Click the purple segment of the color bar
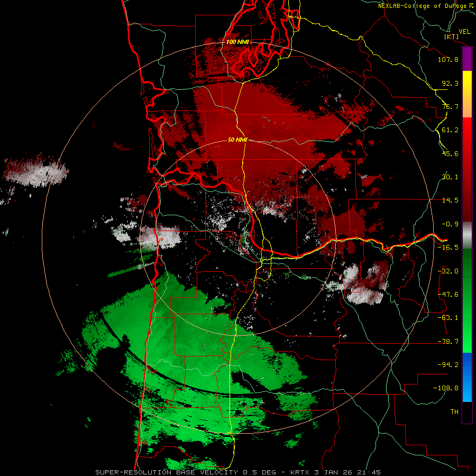Image resolution: width=476 pixels, height=476 pixels. 467,59
